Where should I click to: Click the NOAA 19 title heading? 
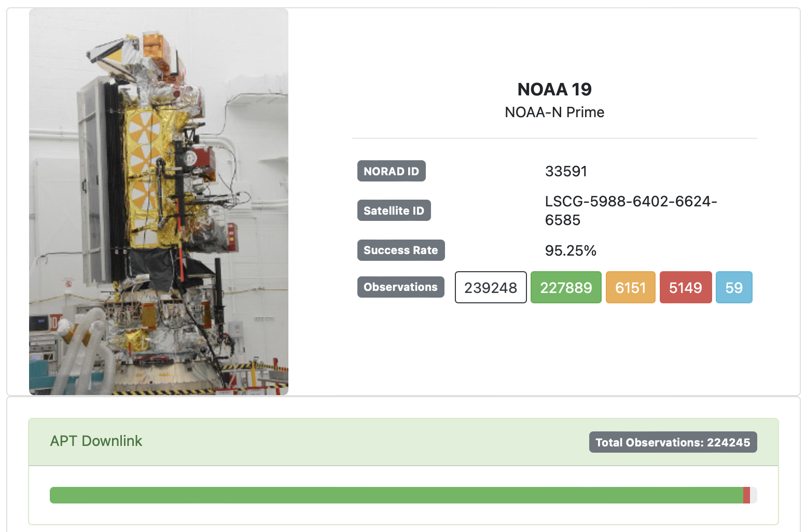coord(554,89)
